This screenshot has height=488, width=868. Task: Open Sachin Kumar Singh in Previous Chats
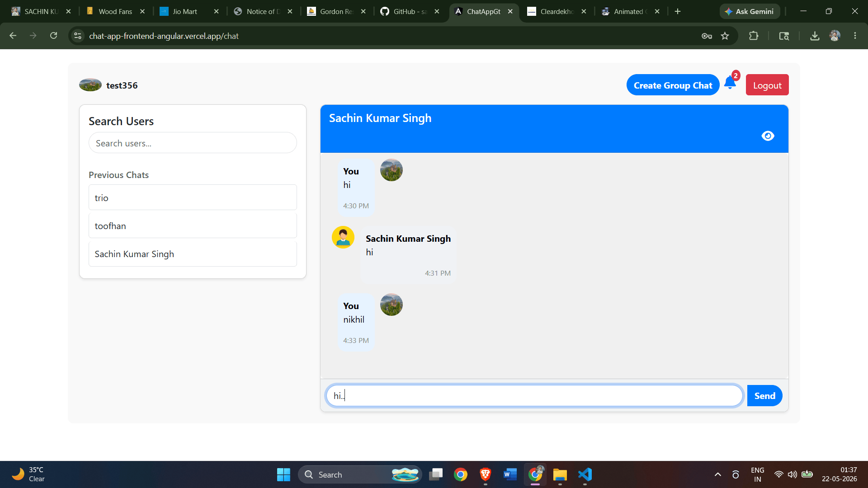[x=193, y=253]
